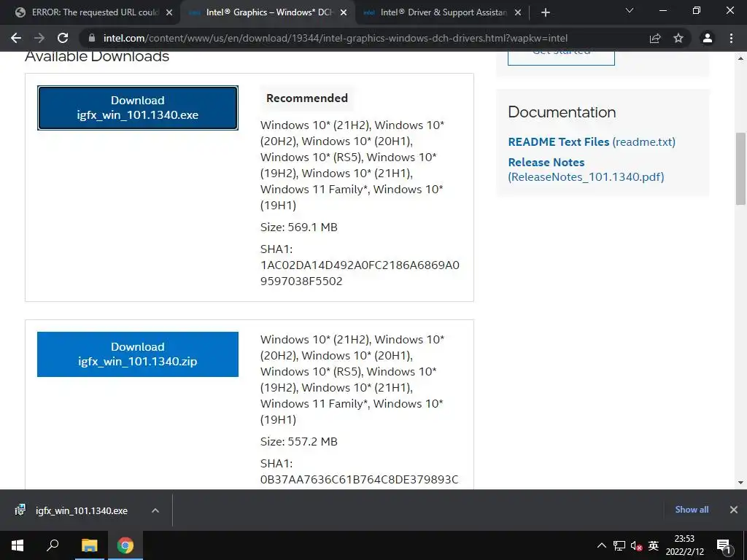Open downloaded igfx_win_101.1340.exe in download bar
747x560 pixels.
click(82, 510)
